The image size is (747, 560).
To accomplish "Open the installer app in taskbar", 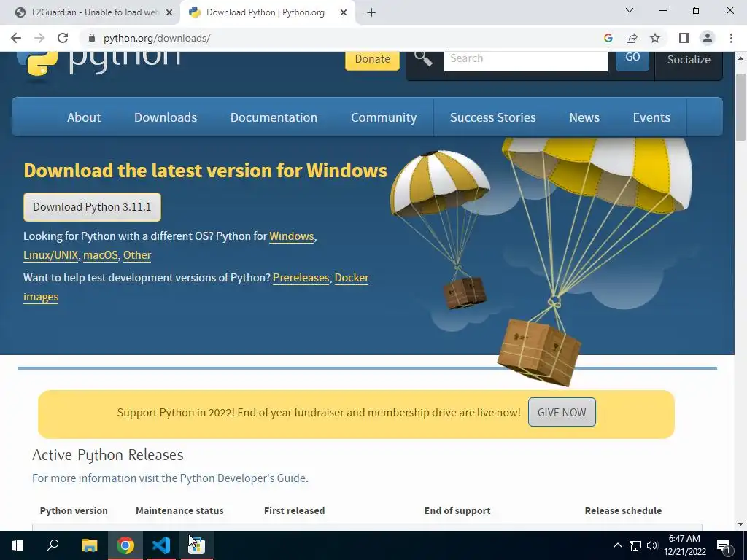I will (197, 545).
